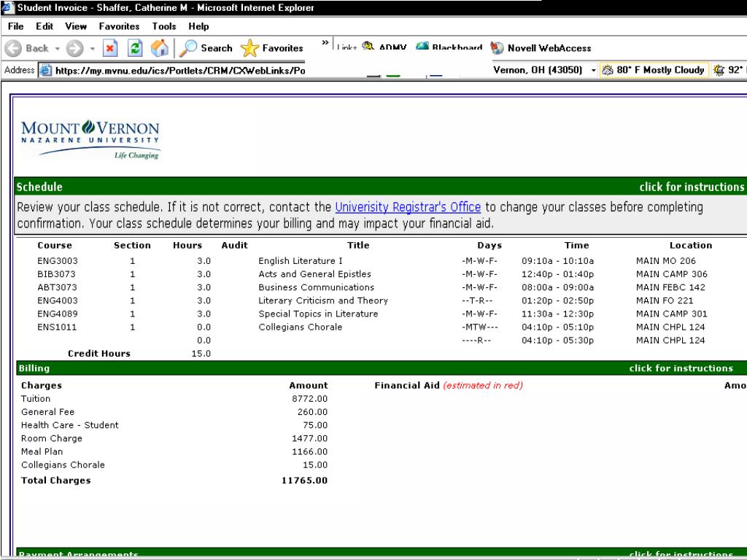This screenshot has height=560, width=747.
Task: Open the Help menu
Action: point(198,26)
